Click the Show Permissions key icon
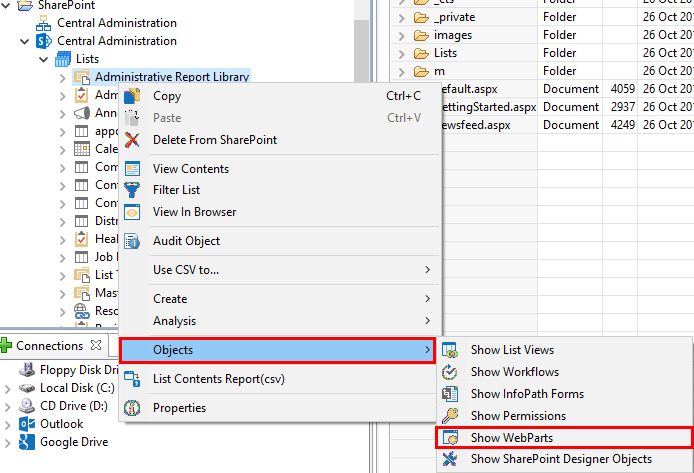The height and width of the screenshot is (473, 694). click(x=450, y=416)
